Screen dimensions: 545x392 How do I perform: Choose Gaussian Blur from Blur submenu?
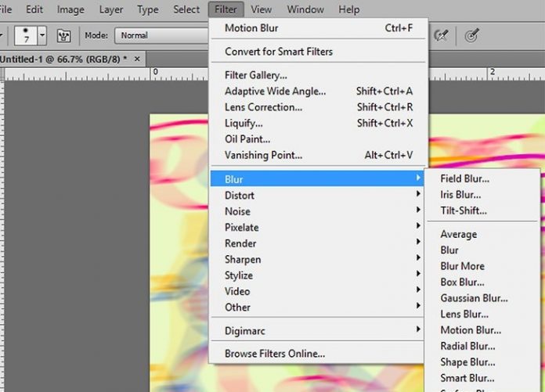click(x=474, y=298)
